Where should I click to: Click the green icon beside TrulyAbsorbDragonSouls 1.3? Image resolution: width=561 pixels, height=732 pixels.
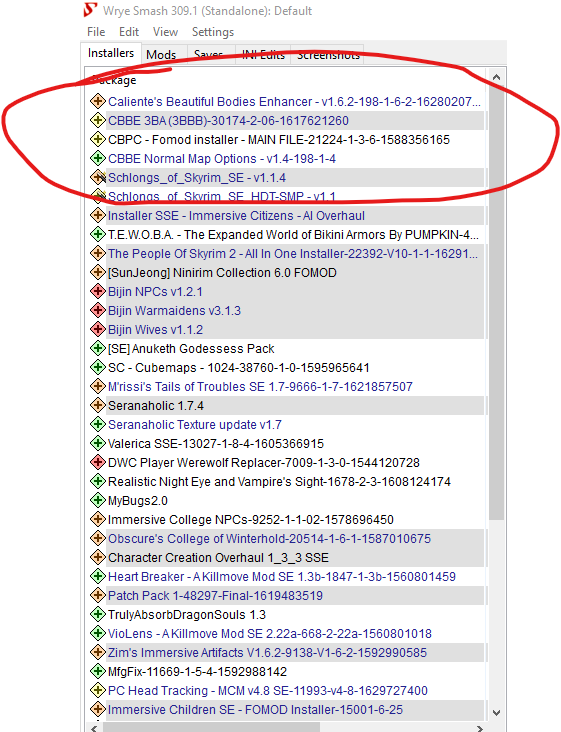[98, 615]
